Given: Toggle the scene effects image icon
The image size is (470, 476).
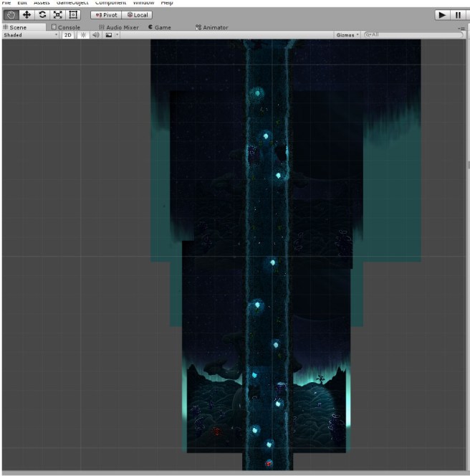Looking at the screenshot, I should pyautogui.click(x=108, y=35).
